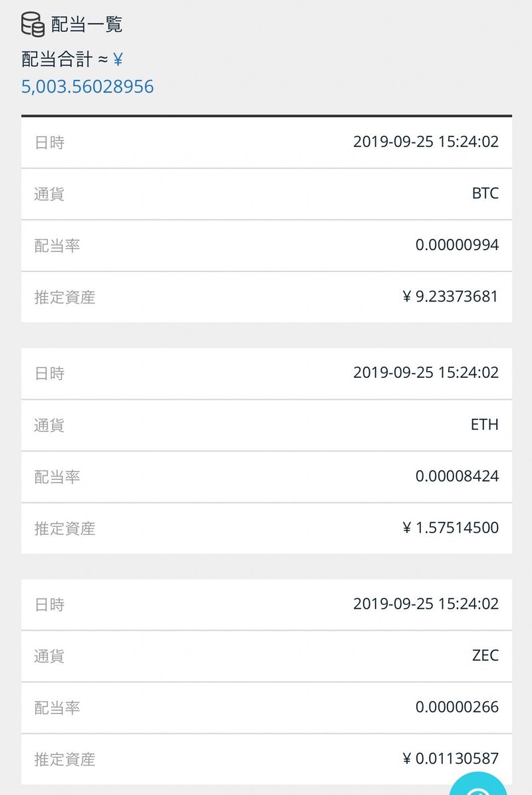Click the date-time value in the ZEC card
Viewport: 532px width, 795px height.
coord(426,604)
